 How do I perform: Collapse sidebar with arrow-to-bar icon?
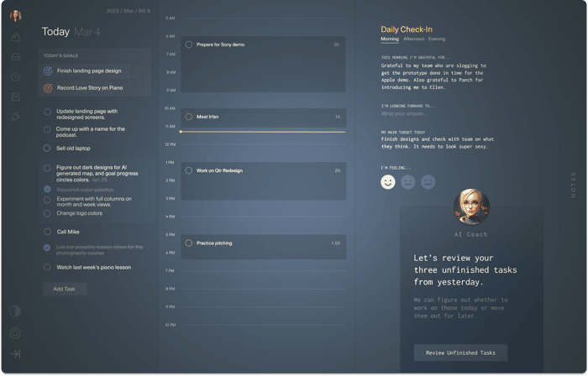pyautogui.click(x=15, y=354)
